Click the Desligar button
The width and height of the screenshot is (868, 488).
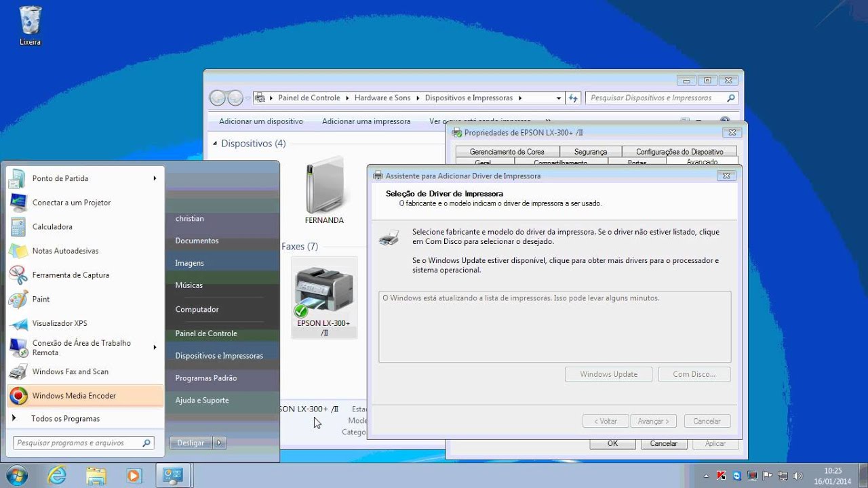(x=191, y=443)
